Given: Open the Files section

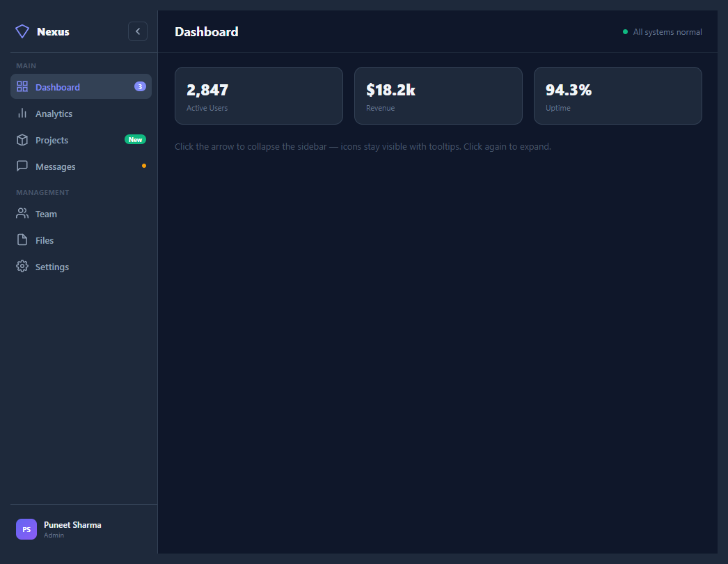Looking at the screenshot, I should point(81,240).
